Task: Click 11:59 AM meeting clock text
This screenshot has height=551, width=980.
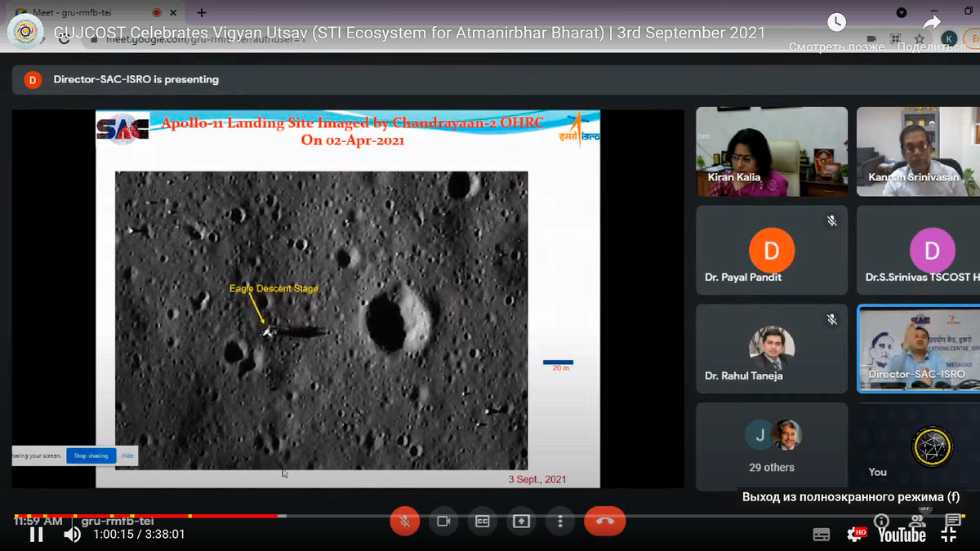Action: [38, 521]
